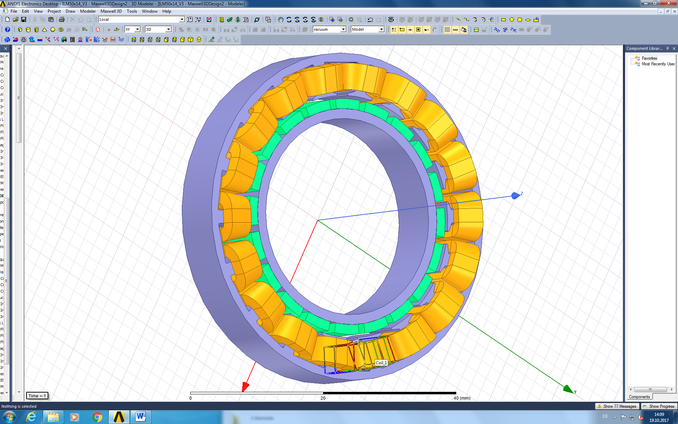Viewport: 678px width, 424px height.
Task: Open Internet Explorer from the taskbar
Action: click(x=31, y=417)
